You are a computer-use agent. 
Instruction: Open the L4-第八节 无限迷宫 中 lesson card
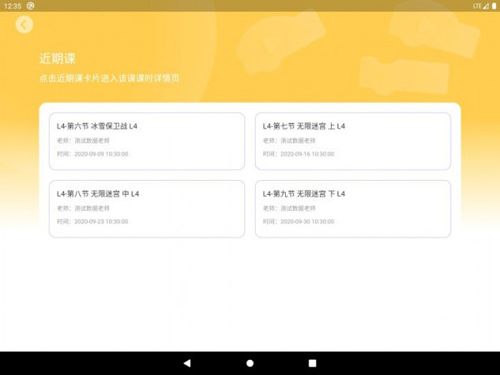click(147, 209)
